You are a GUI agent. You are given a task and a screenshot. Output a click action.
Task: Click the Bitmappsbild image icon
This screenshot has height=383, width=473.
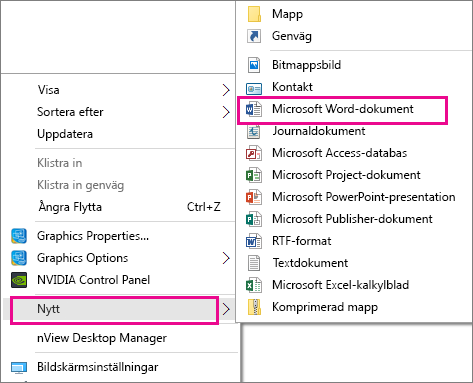(x=254, y=65)
